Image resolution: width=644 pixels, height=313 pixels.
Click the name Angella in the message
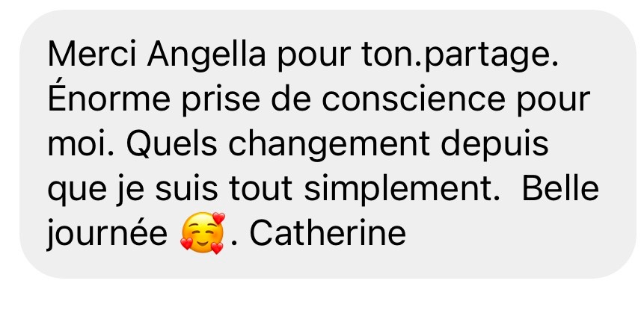tap(206, 56)
